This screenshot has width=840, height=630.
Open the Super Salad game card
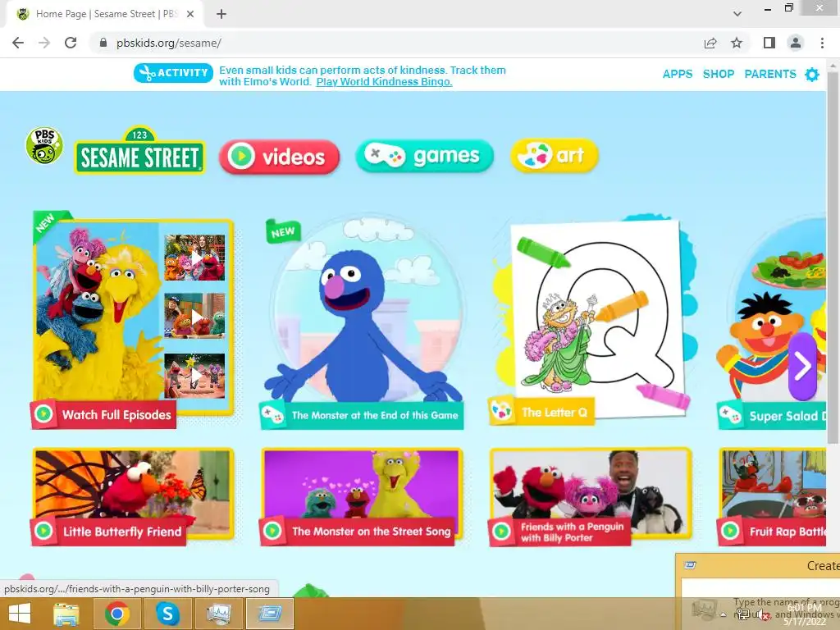point(771,322)
